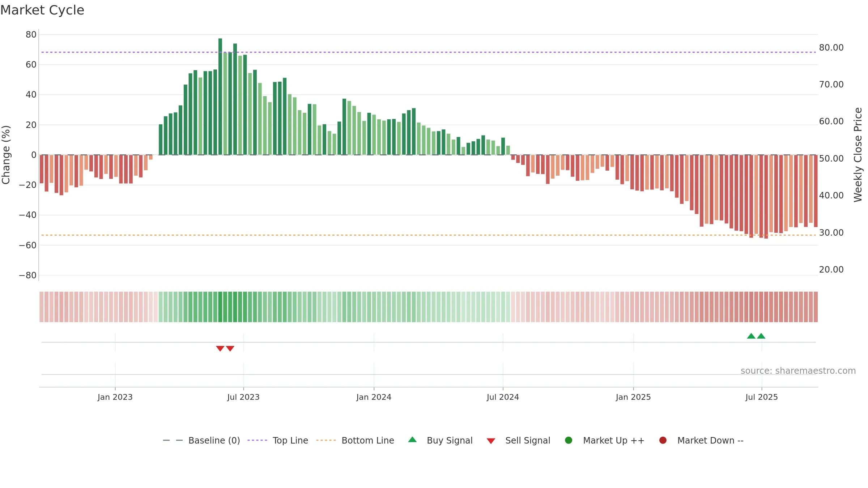The width and height of the screenshot is (868, 488).
Task: Click the Market Cycle chart title
Action: click(42, 10)
